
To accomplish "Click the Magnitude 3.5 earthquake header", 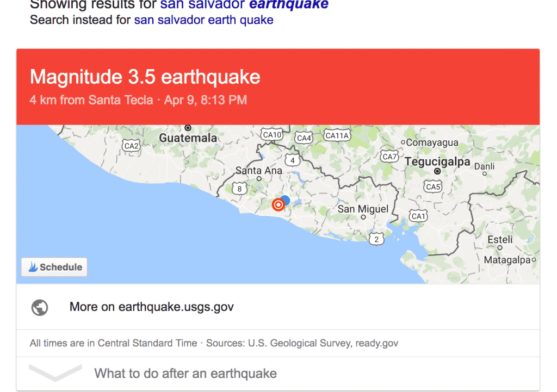I will [145, 77].
